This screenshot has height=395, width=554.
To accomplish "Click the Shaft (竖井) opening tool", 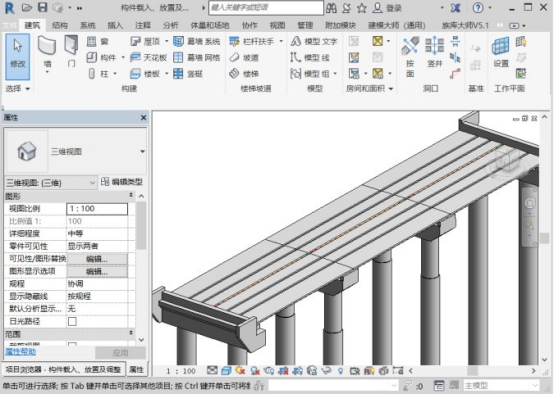I will tap(435, 52).
